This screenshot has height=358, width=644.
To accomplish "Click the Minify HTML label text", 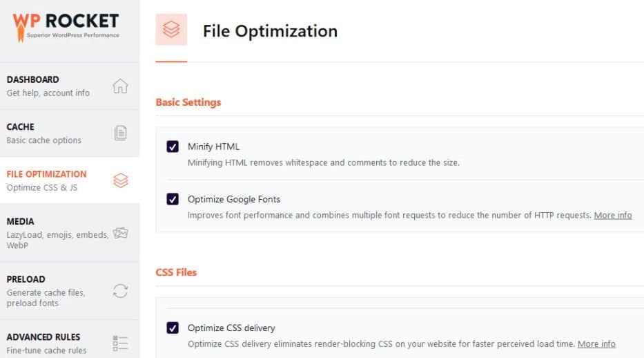I will pyautogui.click(x=213, y=147).
